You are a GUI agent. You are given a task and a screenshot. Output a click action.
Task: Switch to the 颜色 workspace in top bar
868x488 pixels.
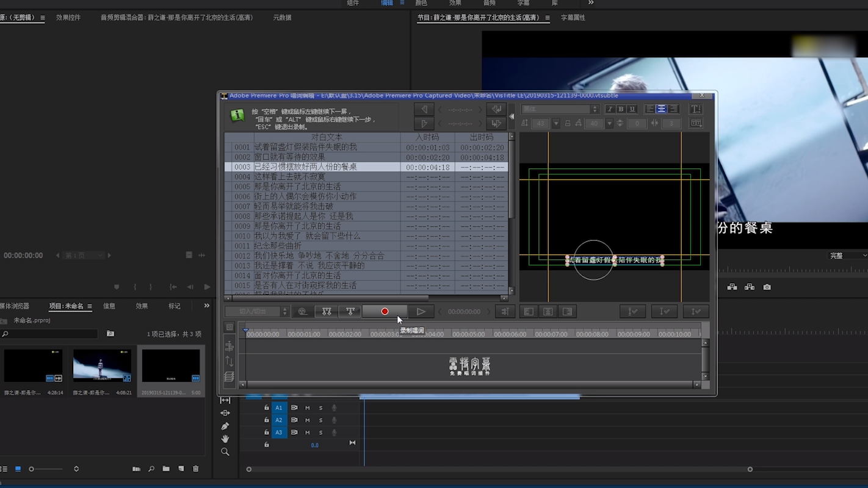point(421,3)
